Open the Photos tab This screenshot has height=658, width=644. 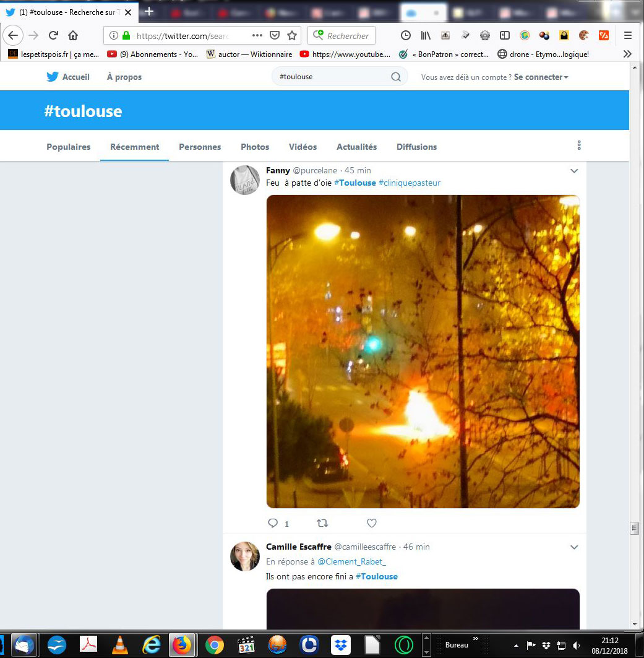(x=255, y=147)
